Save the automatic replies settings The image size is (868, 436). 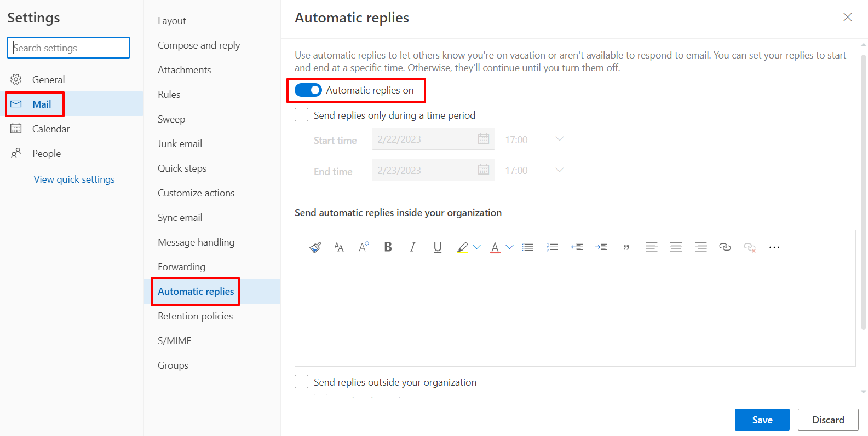762,420
